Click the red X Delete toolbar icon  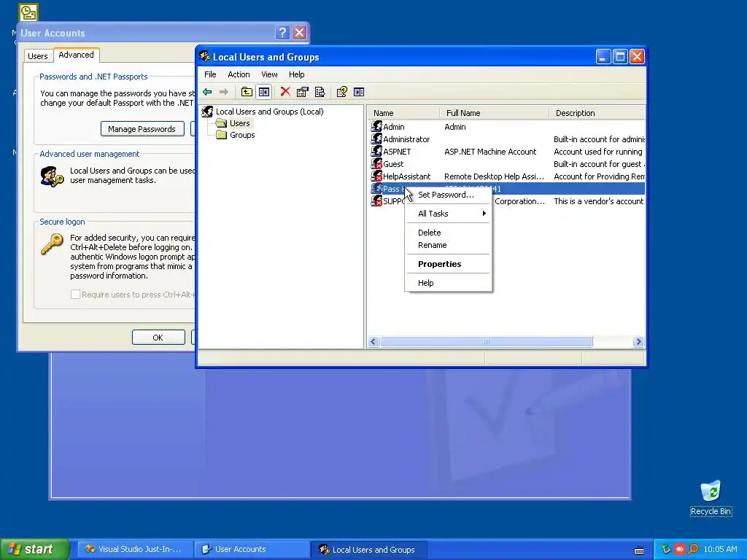[x=285, y=92]
